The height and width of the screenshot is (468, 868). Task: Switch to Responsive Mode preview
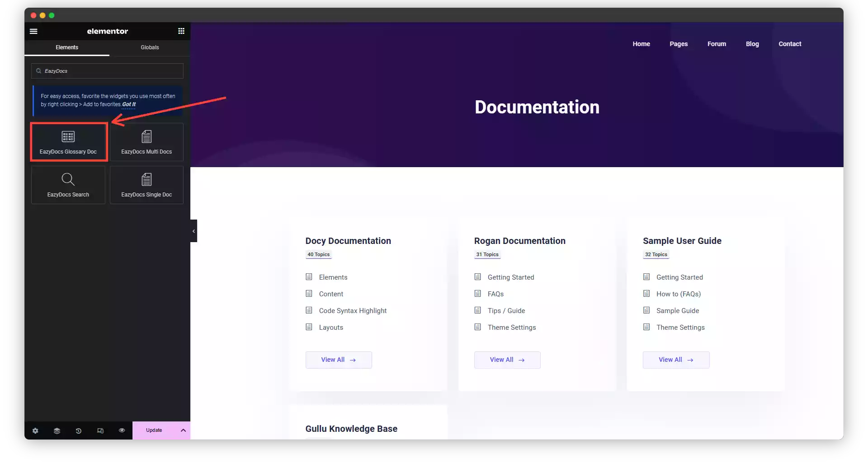(x=100, y=431)
